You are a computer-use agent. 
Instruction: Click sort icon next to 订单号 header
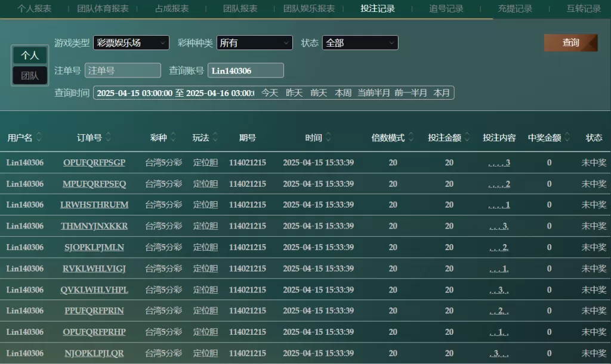pyautogui.click(x=108, y=138)
